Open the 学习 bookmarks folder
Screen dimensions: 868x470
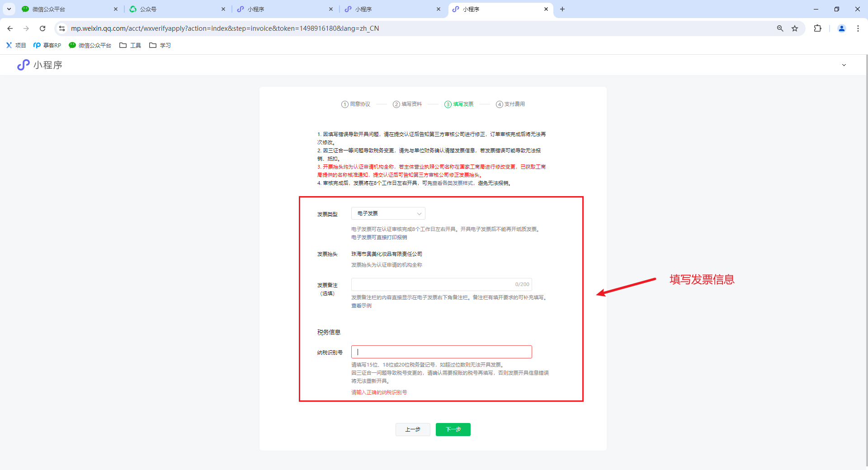pyautogui.click(x=160, y=45)
